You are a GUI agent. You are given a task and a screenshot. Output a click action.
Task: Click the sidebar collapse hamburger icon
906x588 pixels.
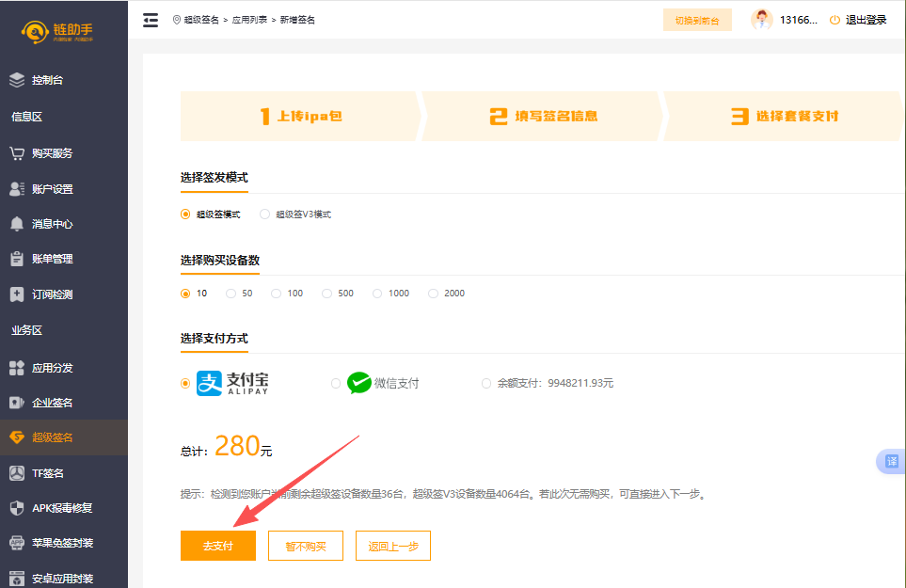click(x=151, y=20)
